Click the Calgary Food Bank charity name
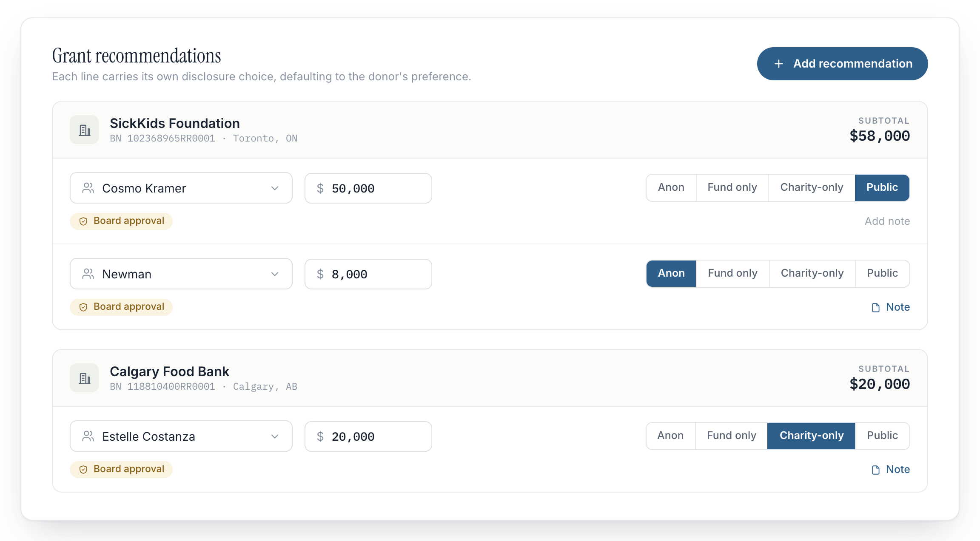This screenshot has width=980, height=541. 169,371
